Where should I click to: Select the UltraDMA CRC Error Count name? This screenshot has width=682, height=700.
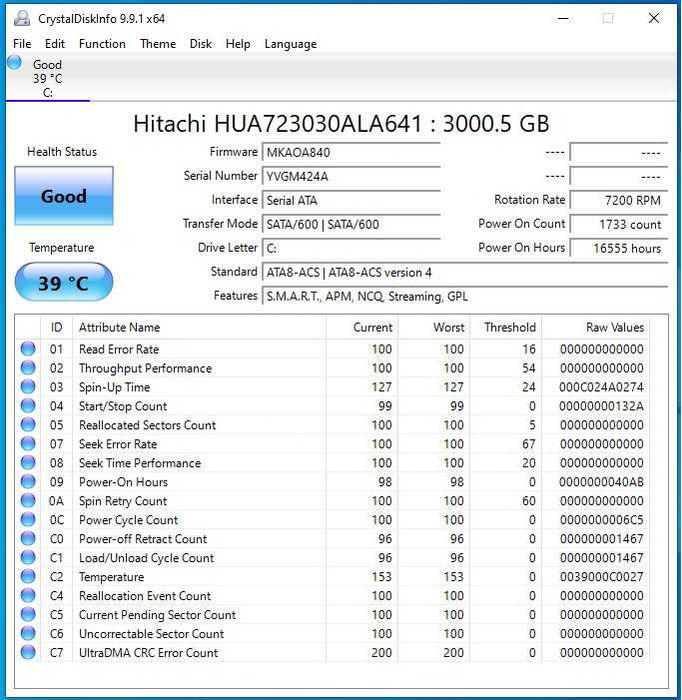[149, 653]
